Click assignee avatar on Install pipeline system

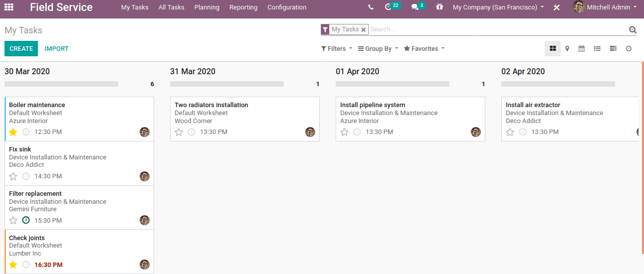click(476, 132)
